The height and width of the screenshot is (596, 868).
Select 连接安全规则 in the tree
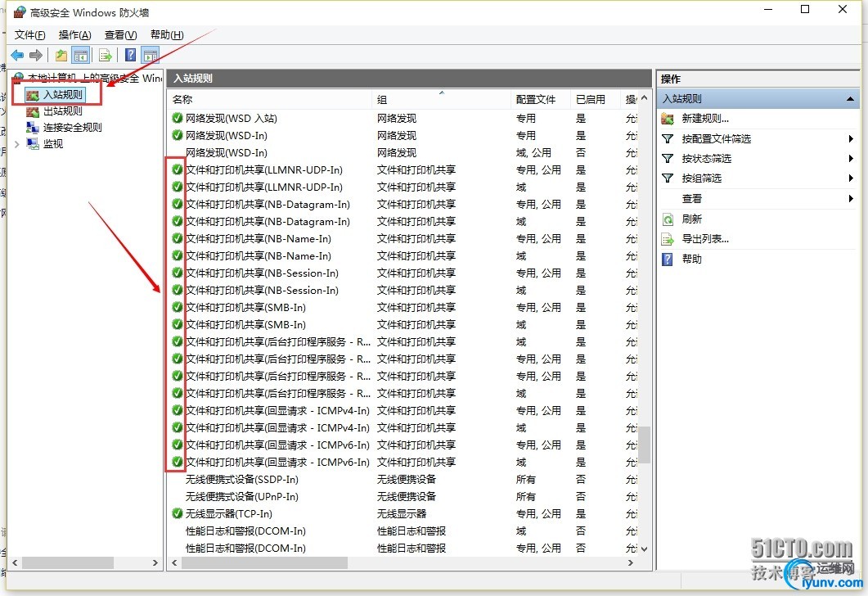tap(73, 128)
